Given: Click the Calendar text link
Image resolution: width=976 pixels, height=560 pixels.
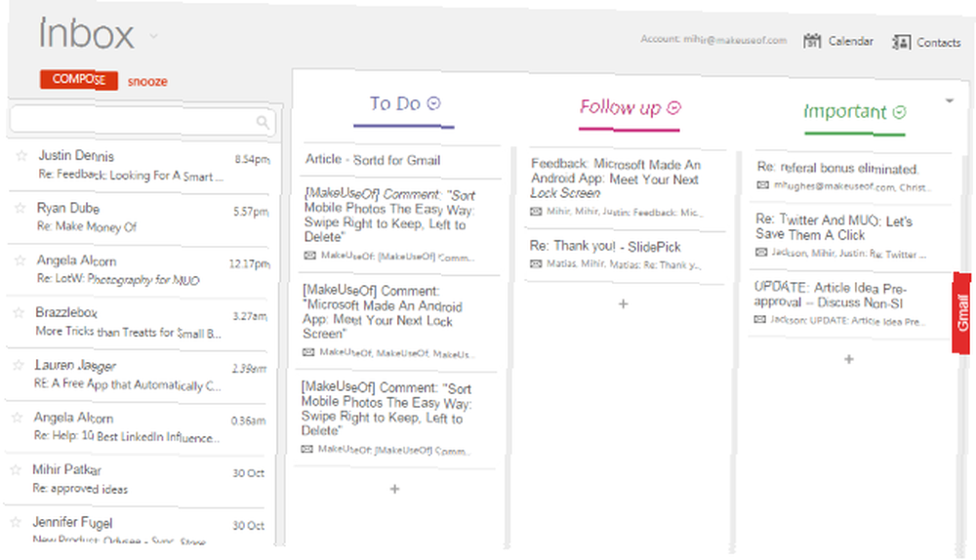Looking at the screenshot, I should (851, 41).
